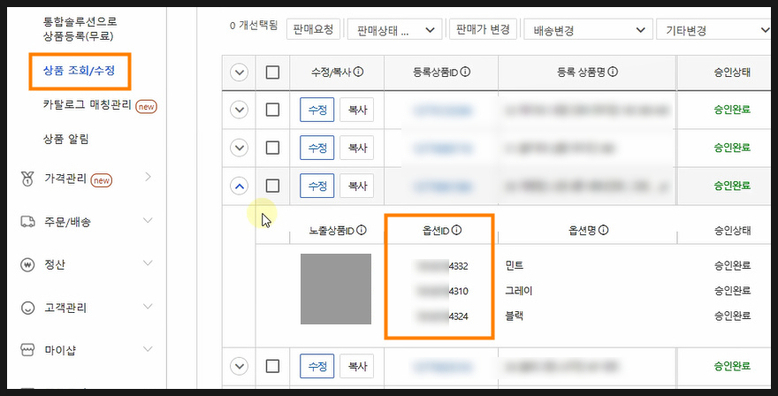Click the 판매가 변경 button
Image resolution: width=778 pixels, height=396 pixels.
[483, 29]
